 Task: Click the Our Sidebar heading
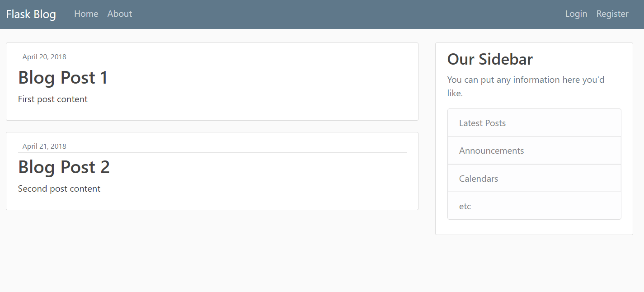[490, 59]
